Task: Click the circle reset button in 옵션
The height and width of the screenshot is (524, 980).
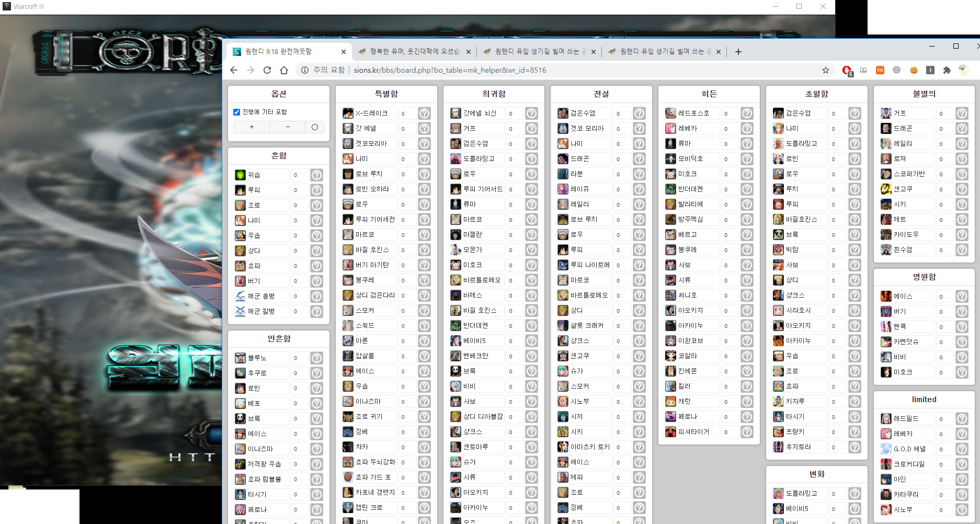Action: pos(314,127)
